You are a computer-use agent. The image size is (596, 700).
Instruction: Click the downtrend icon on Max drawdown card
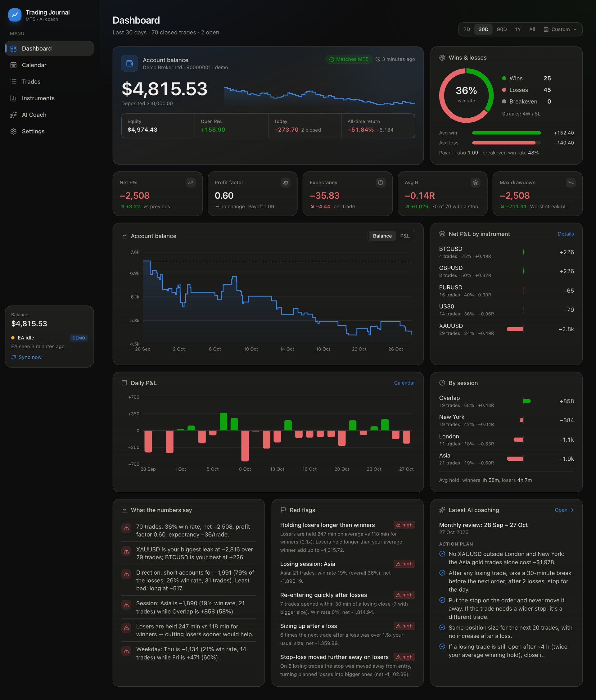571,183
